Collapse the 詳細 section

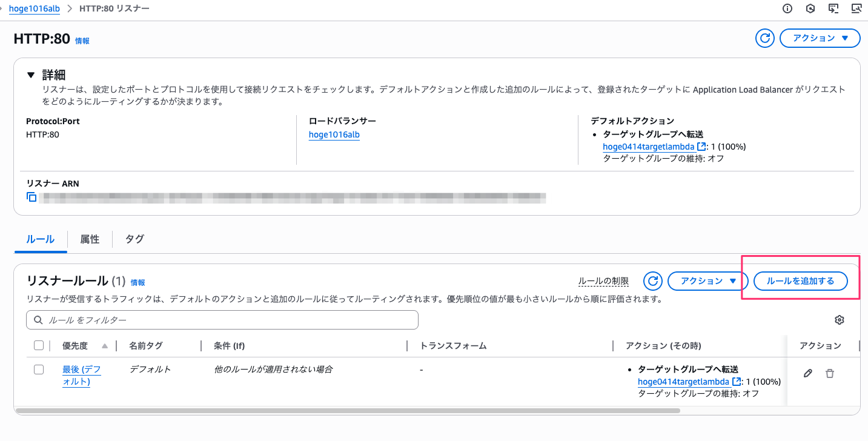tap(31, 75)
